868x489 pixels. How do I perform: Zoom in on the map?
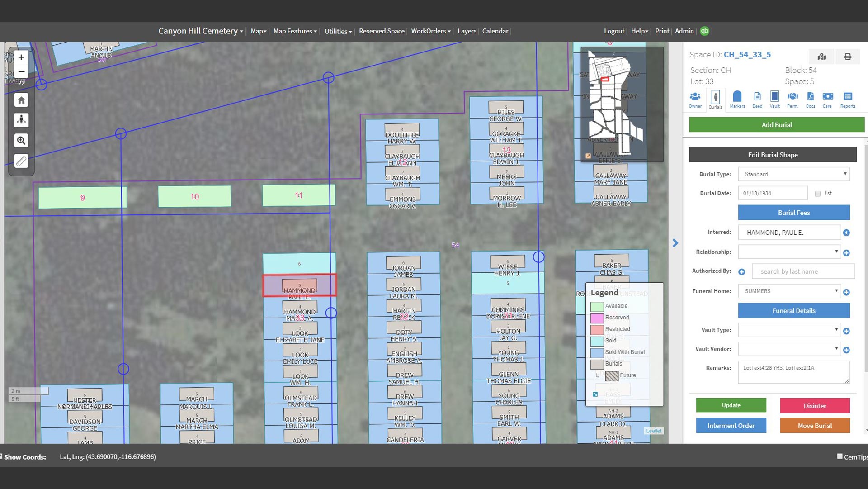(x=21, y=57)
